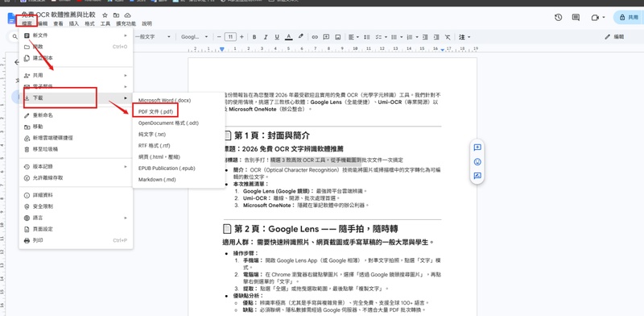Image resolution: width=644 pixels, height=316 pixels.
Task: Click the blue 共用 share button
Action: pos(630,17)
